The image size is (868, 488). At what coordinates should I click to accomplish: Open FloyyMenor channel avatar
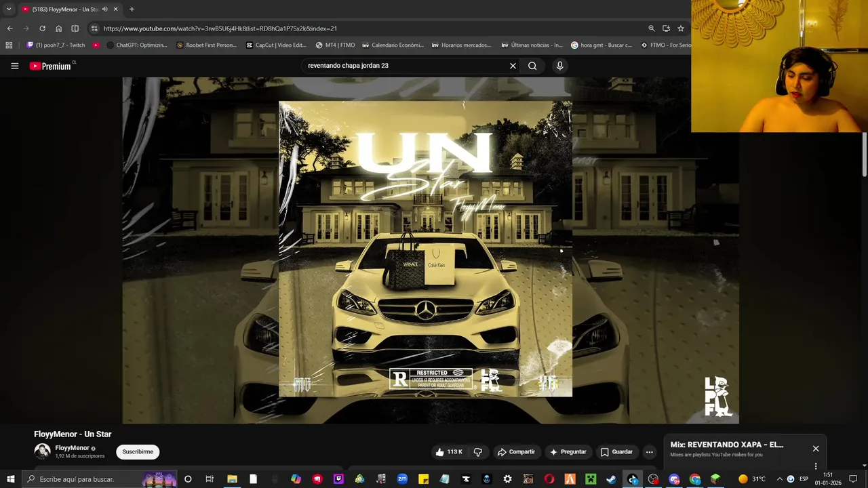[42, 451]
